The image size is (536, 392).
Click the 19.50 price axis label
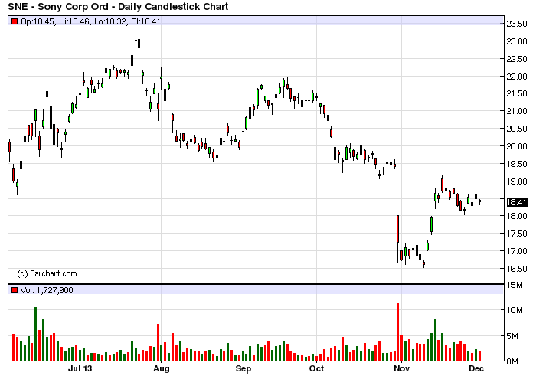tap(517, 164)
